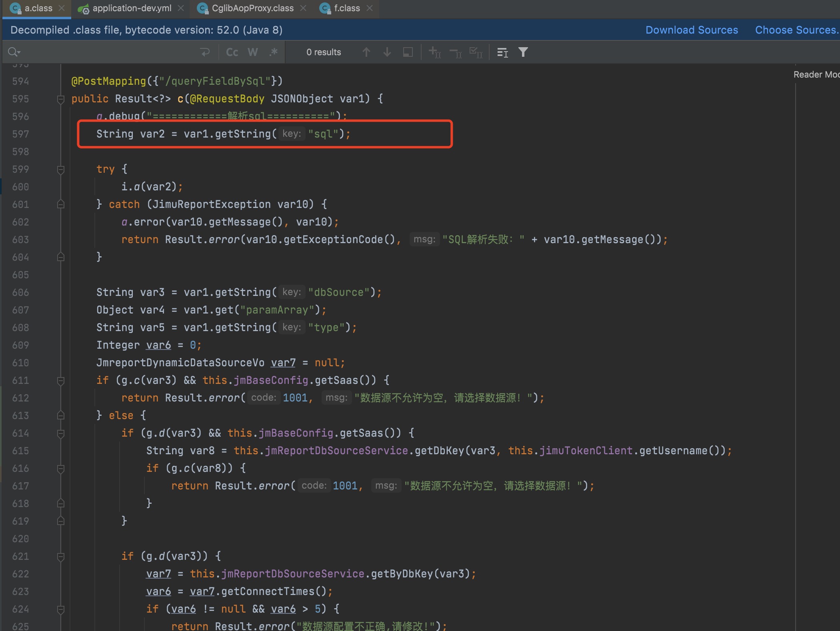Click "paramArray" string on line 607
The height and width of the screenshot is (631, 840).
277,310
